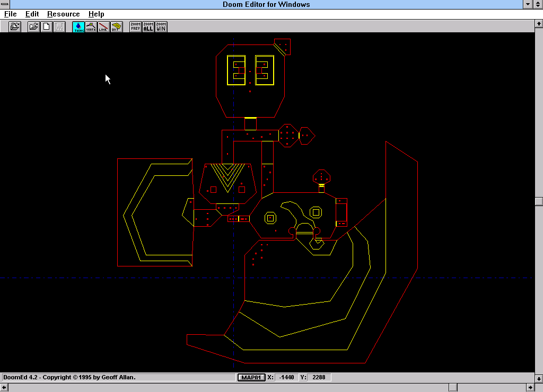Enable Line editing mode
The width and height of the screenshot is (543, 392).
pyautogui.click(x=104, y=26)
